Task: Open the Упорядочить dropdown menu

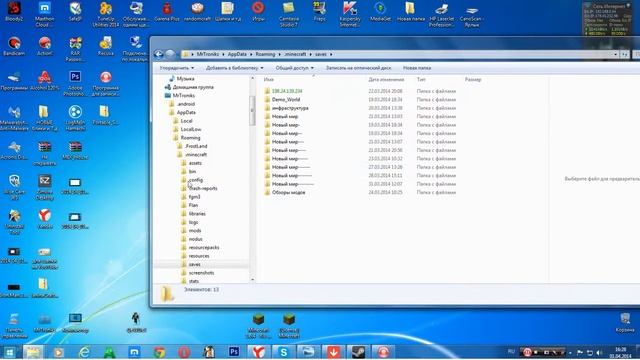Action: (177, 68)
